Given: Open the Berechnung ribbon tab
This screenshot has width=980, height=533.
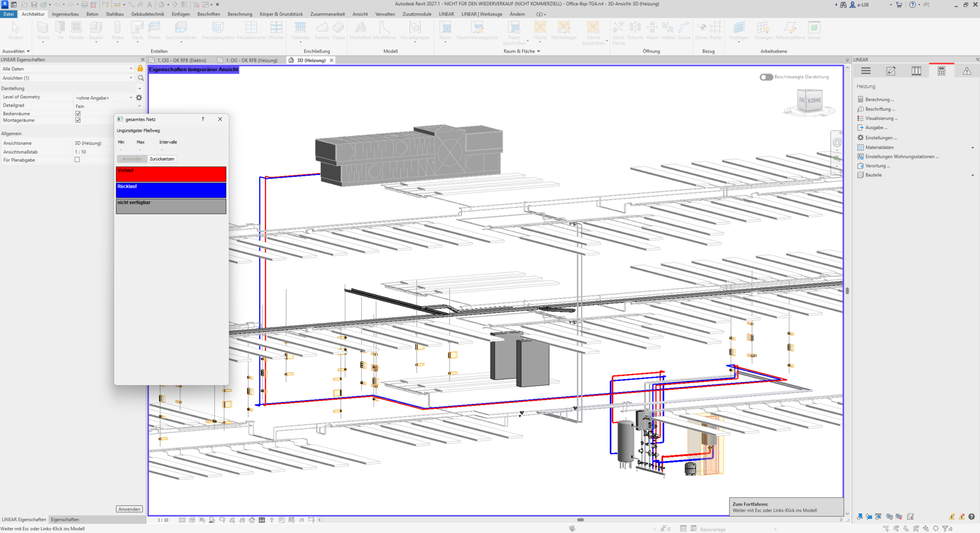Looking at the screenshot, I should (240, 14).
